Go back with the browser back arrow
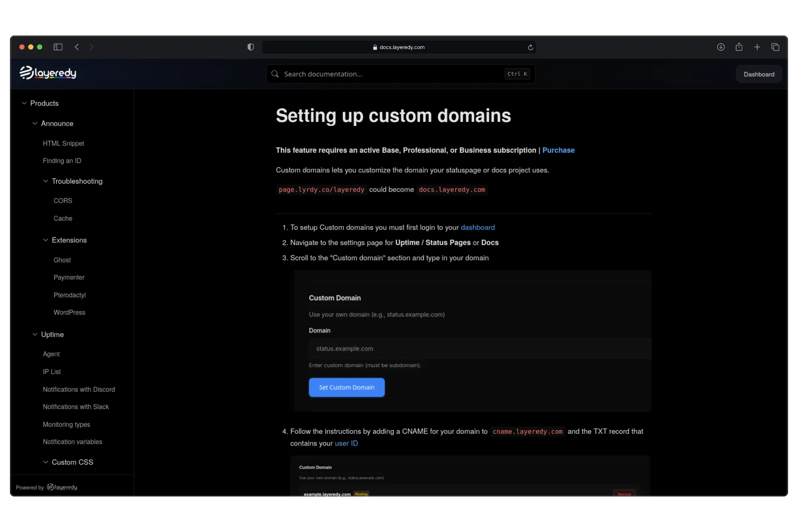Viewport: 798px width, 532px height. point(77,47)
